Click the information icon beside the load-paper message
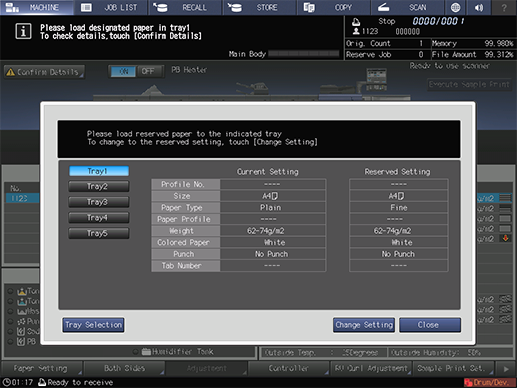517x388 pixels. (23, 32)
